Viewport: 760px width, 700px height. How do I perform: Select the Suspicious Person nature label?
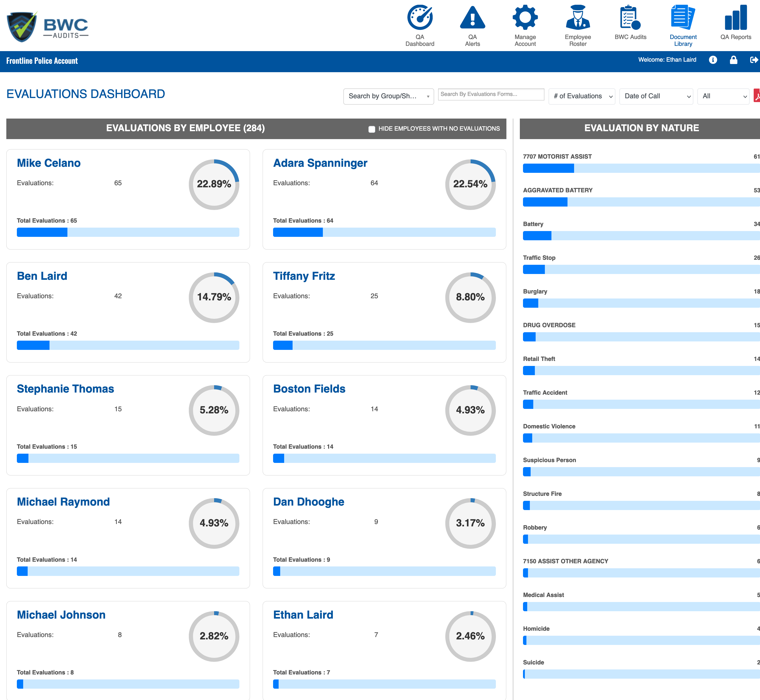(549, 460)
